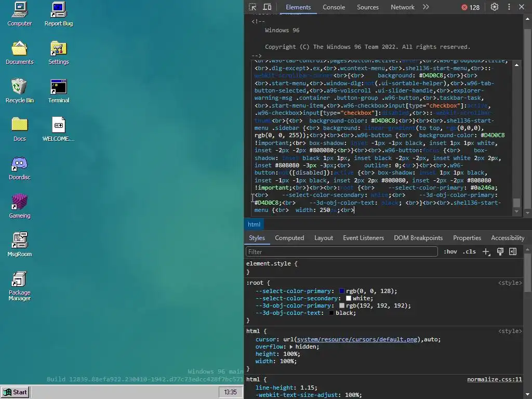
Task: Open the Accessibility tab
Action: (508, 238)
